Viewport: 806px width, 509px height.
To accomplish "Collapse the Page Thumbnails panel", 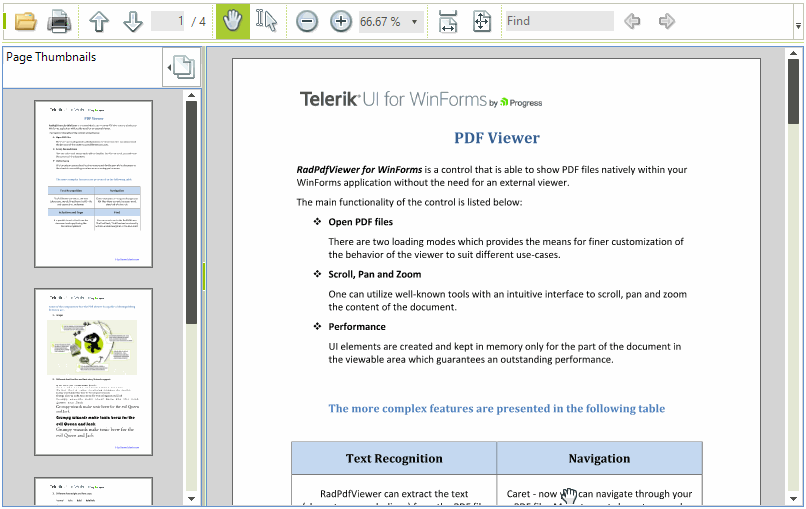I will coord(181,67).
